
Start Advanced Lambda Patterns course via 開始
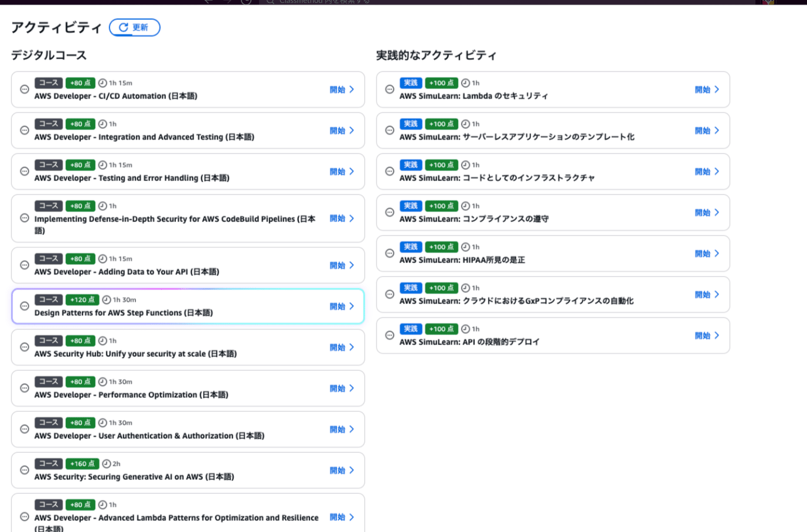tap(342, 517)
